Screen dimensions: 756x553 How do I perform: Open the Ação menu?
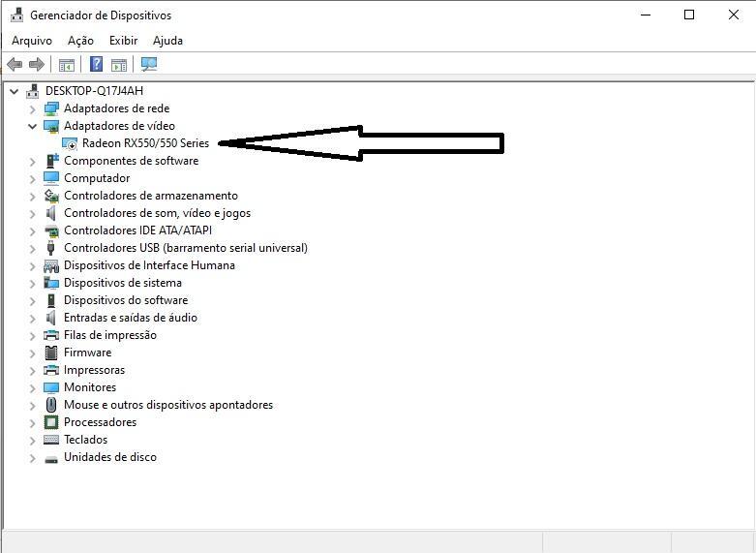(80, 41)
